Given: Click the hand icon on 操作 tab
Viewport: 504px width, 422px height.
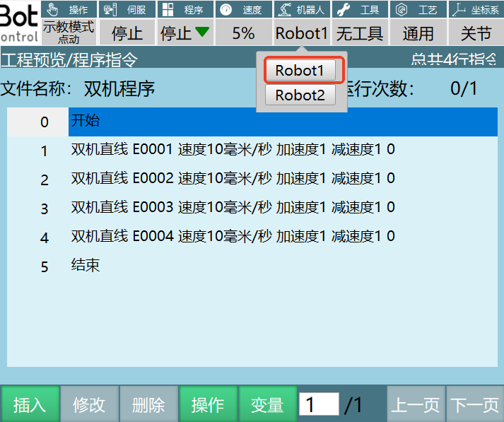Looking at the screenshot, I should 52,10.
